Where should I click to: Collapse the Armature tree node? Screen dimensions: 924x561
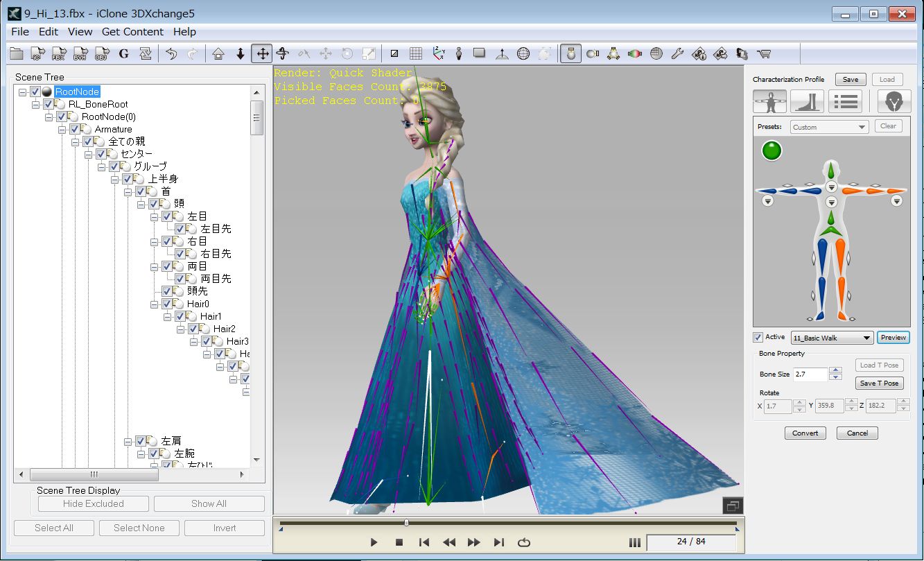click(62, 129)
